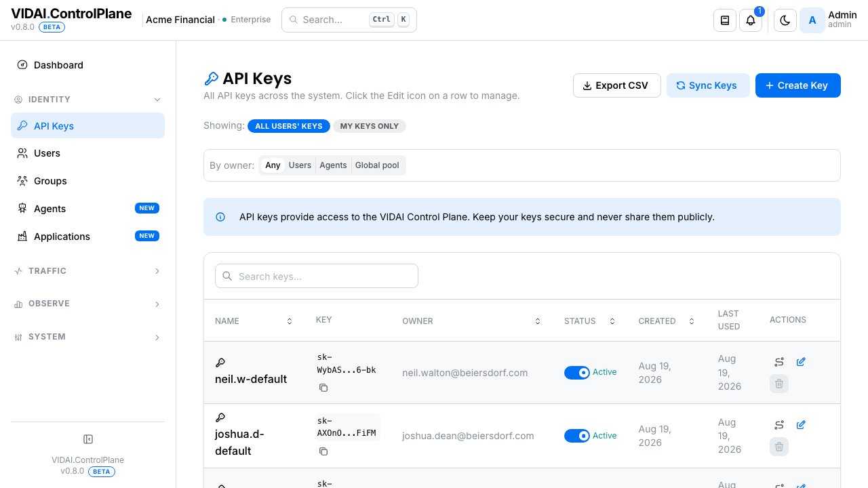Click the key icon above joshua.d-default
This screenshot has height=488, width=868.
click(x=220, y=418)
